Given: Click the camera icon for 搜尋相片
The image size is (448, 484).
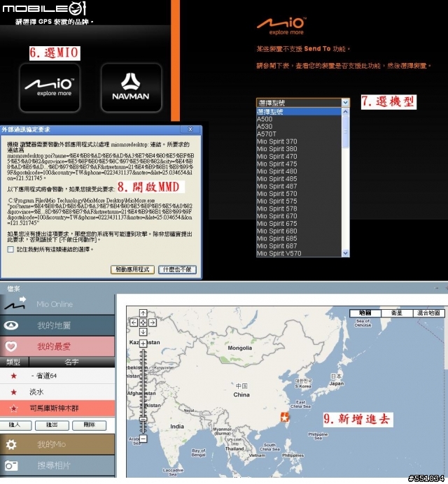Looking at the screenshot, I should (11, 466).
